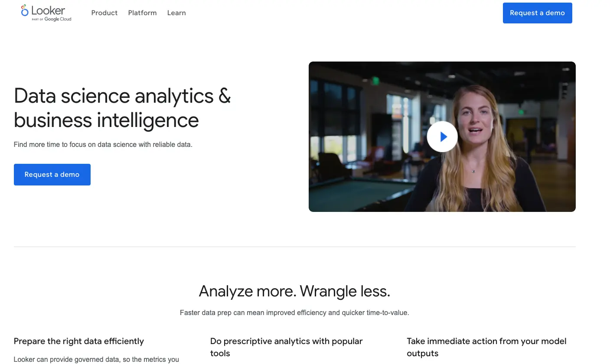Click the header Request a demo button
The width and height of the screenshot is (610, 364).
537,13
